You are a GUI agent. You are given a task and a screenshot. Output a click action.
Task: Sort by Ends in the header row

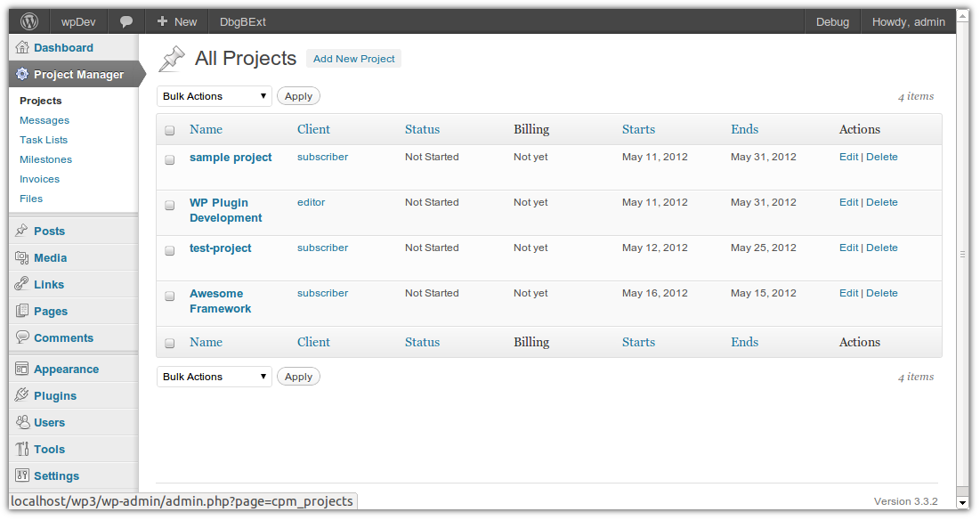point(744,129)
